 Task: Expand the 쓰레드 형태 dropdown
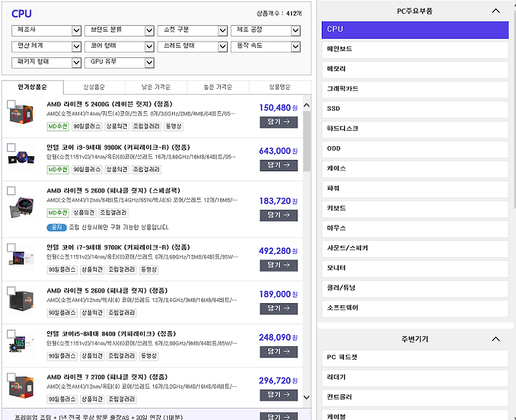(193, 47)
